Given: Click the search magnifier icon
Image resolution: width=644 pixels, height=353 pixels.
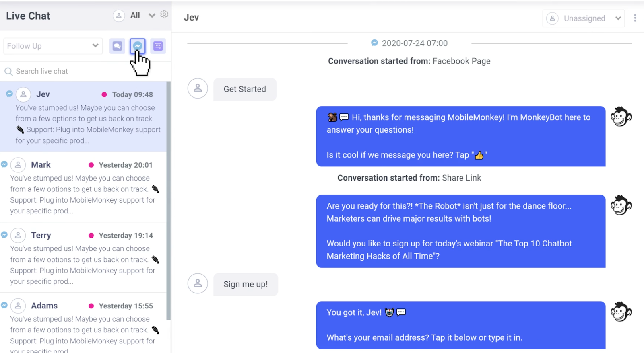Looking at the screenshot, I should click(x=8, y=72).
